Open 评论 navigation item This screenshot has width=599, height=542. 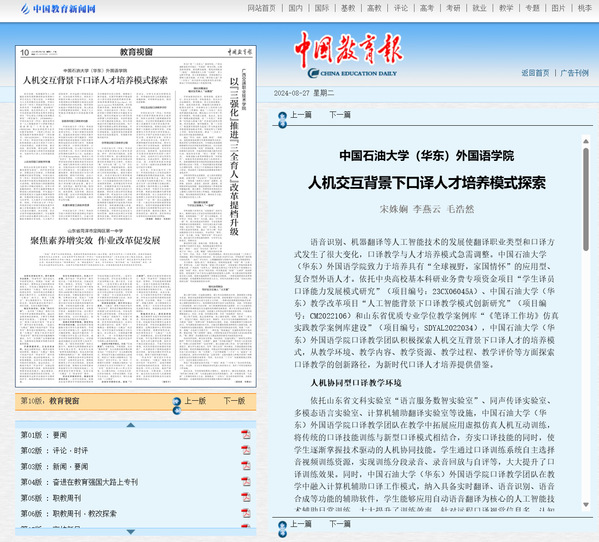[401, 8]
